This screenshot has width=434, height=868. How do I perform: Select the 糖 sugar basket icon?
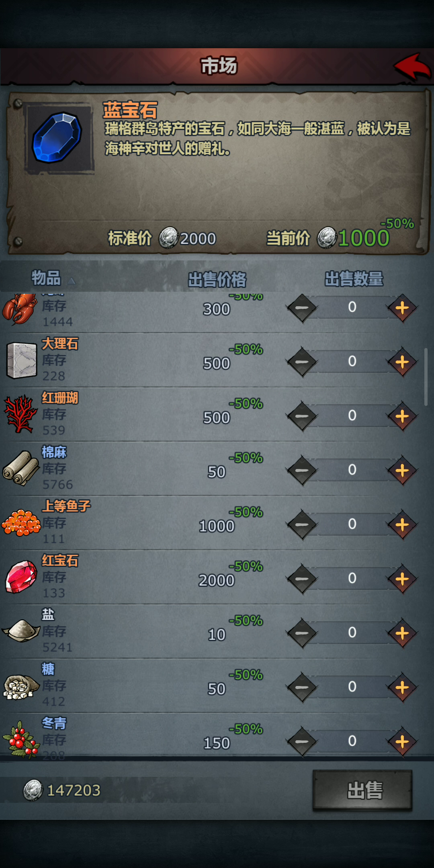pos(19,686)
